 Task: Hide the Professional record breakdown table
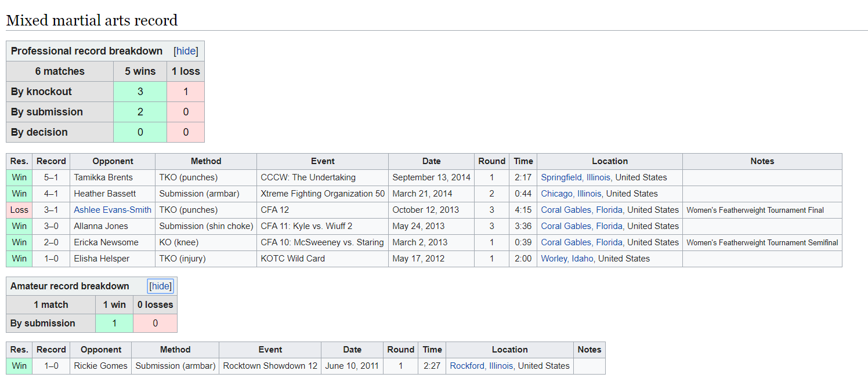tap(186, 51)
